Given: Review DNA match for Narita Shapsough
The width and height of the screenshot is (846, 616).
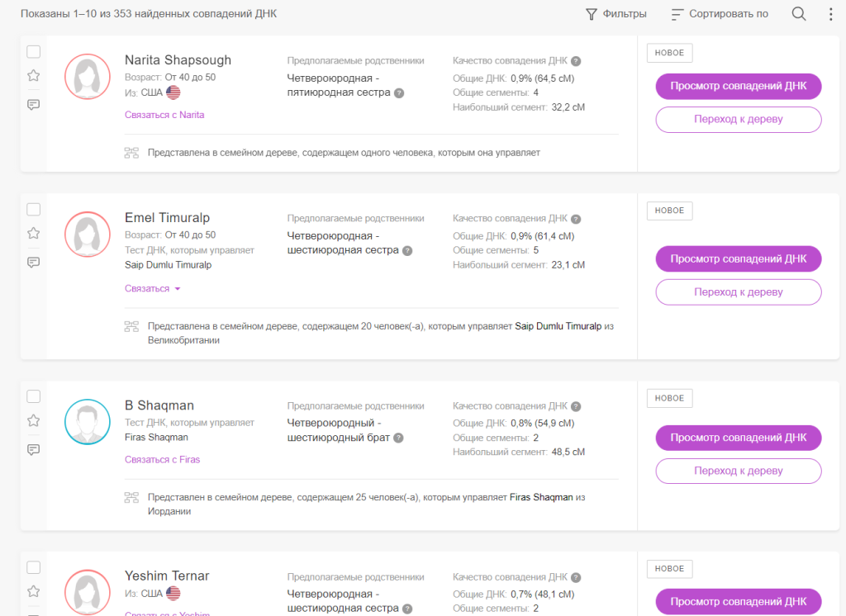Looking at the screenshot, I should point(738,86).
